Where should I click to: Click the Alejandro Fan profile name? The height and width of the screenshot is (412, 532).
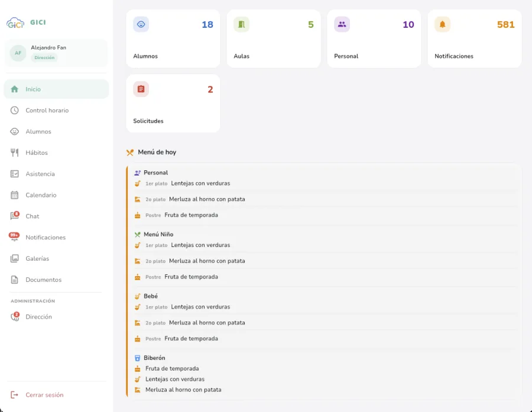(x=48, y=47)
